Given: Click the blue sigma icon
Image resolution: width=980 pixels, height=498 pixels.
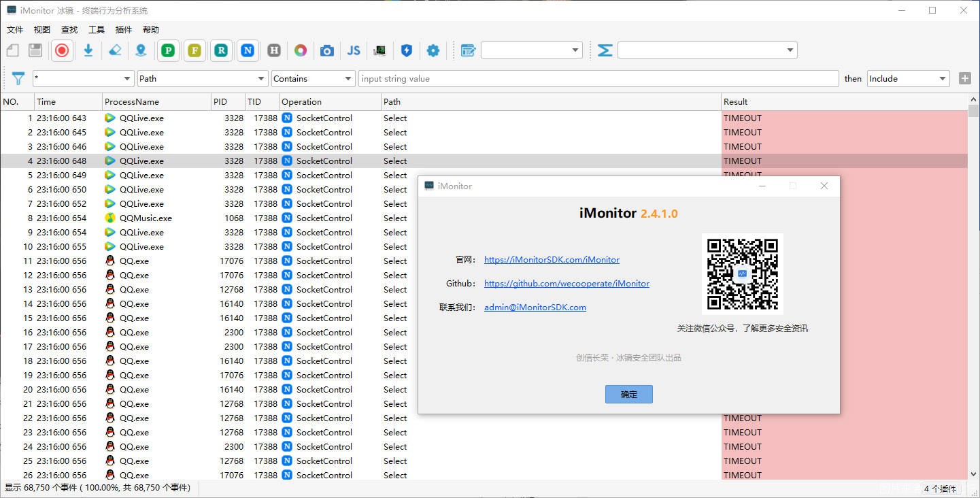Looking at the screenshot, I should point(605,50).
